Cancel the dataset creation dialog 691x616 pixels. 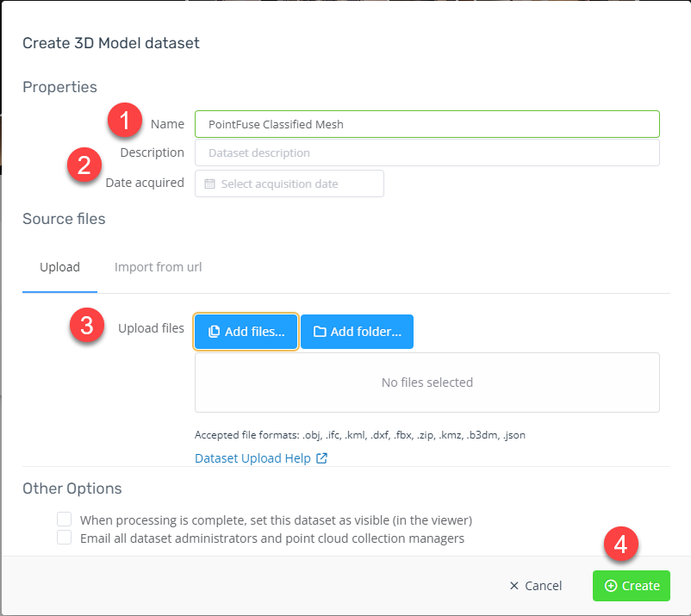535,586
